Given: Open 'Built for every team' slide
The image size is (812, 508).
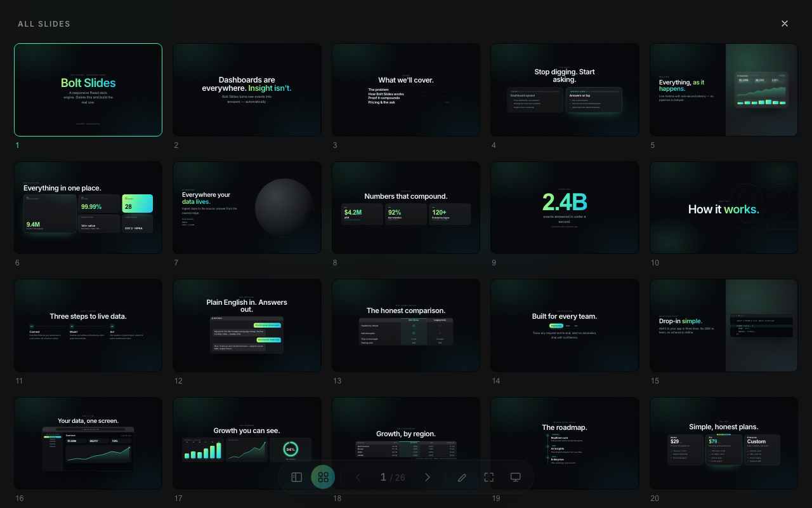Looking at the screenshot, I should point(565,326).
